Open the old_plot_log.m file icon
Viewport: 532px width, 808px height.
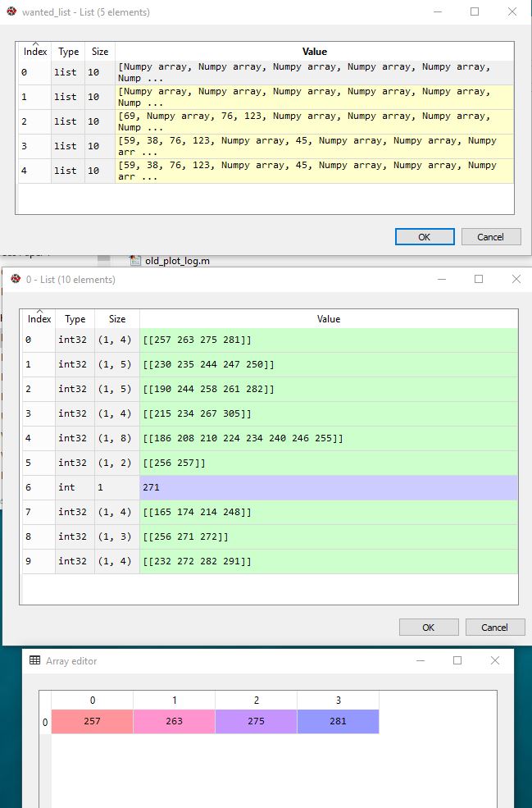click(x=136, y=261)
